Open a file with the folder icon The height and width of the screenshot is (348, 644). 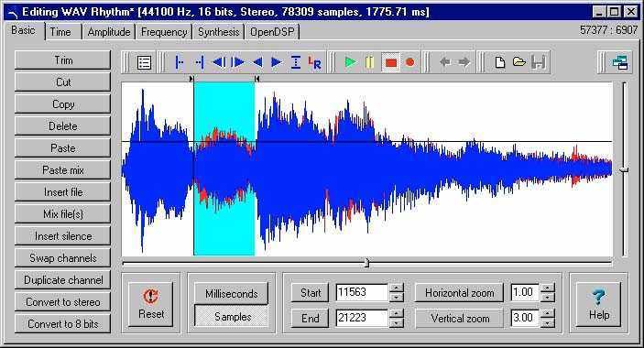point(519,62)
